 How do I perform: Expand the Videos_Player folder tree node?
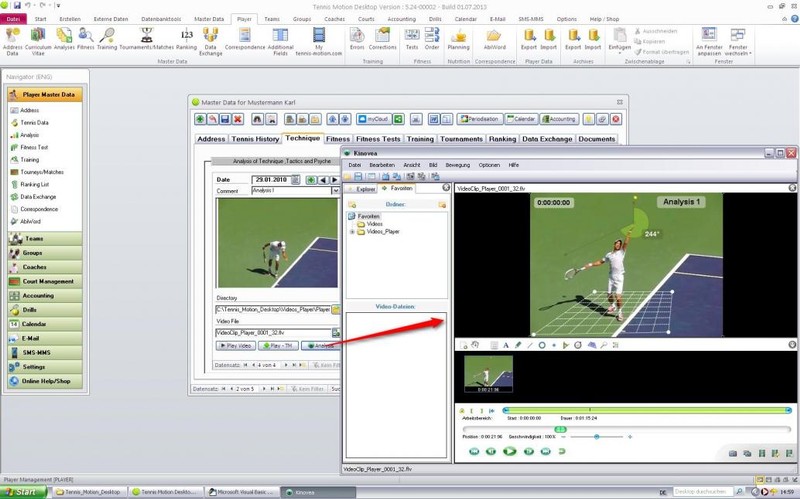(352, 232)
